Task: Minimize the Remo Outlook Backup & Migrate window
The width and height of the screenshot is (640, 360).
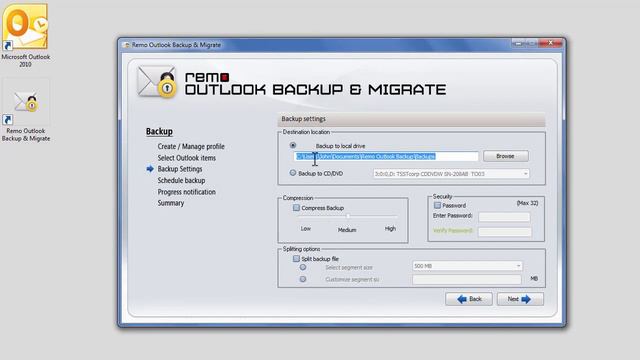Action: point(518,43)
